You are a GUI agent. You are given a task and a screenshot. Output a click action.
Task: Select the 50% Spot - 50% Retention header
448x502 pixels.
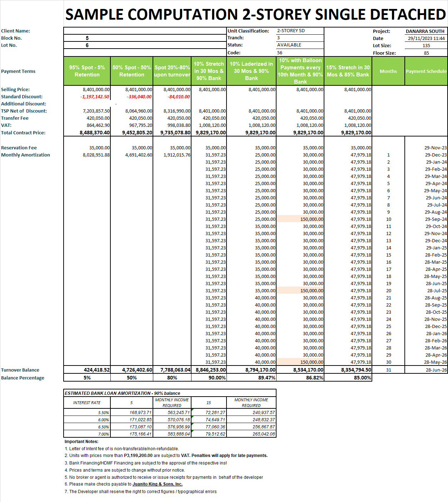(132, 71)
